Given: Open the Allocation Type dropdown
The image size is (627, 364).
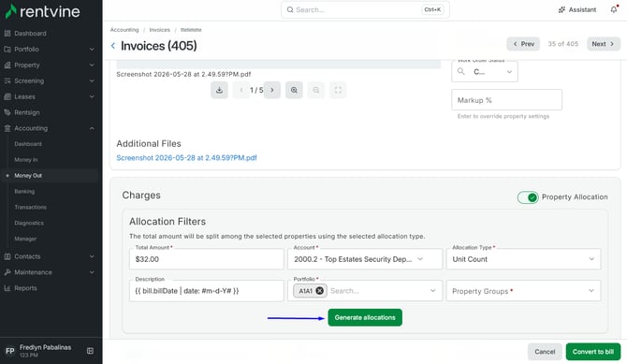Looking at the screenshot, I should click(523, 259).
